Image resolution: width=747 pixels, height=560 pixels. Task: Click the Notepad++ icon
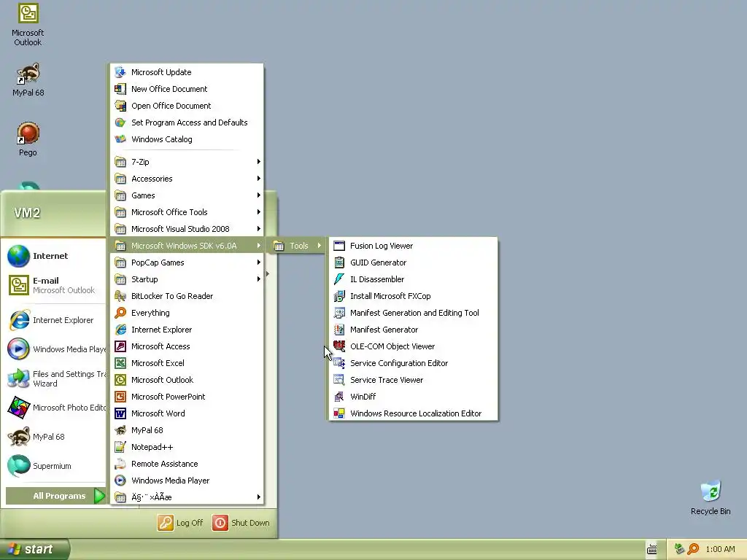click(120, 447)
